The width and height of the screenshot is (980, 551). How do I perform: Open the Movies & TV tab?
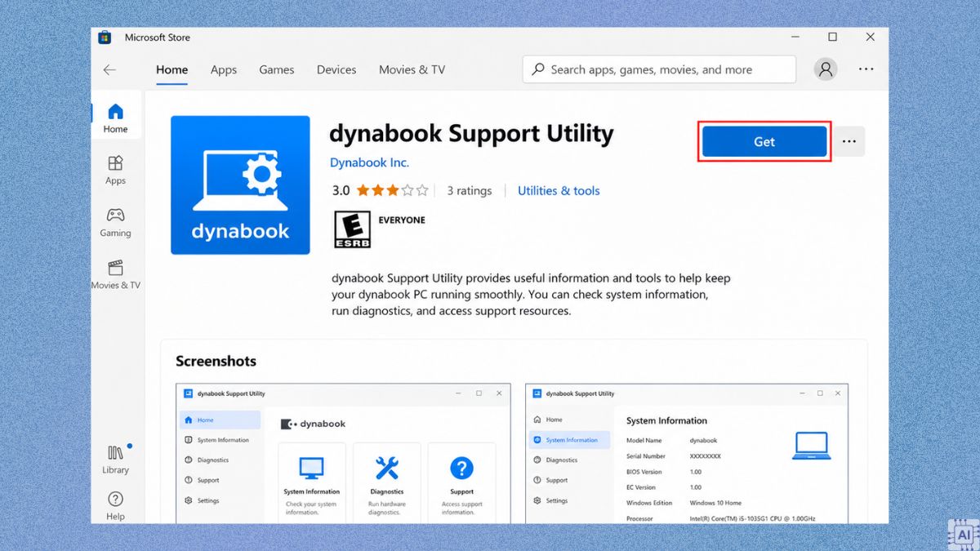pyautogui.click(x=412, y=70)
